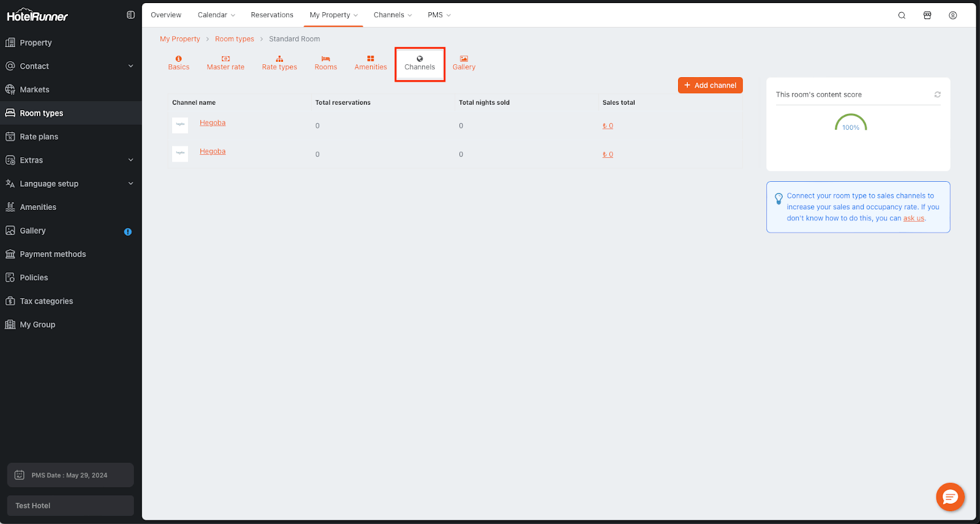The image size is (980, 524).
Task: Click the 'ask us' link
Action: pos(913,219)
